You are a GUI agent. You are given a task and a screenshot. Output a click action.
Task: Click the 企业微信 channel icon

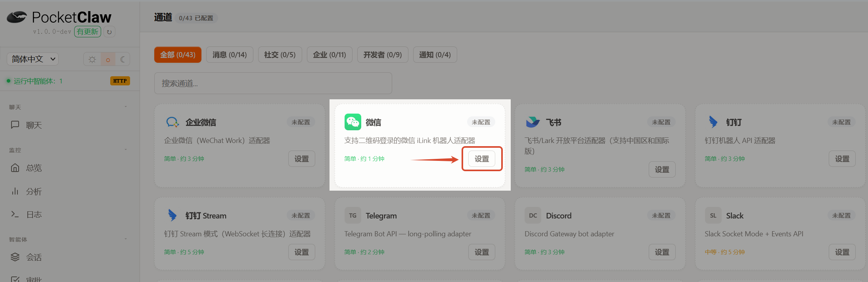pos(172,122)
